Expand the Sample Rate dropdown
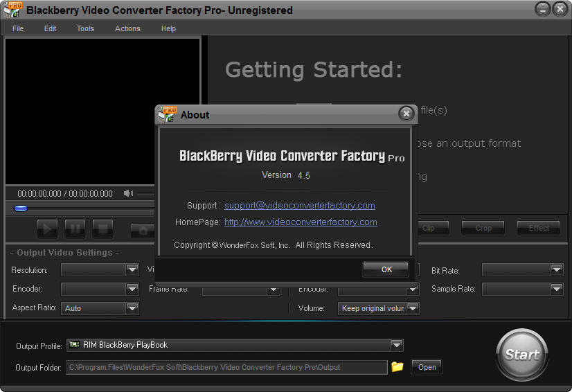The height and width of the screenshot is (392, 572). coord(557,289)
